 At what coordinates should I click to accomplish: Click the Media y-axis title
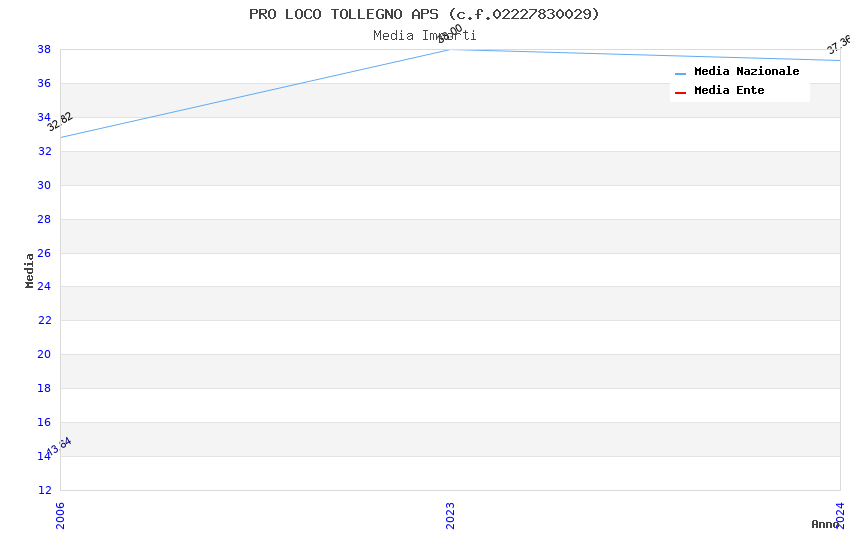coord(29,270)
